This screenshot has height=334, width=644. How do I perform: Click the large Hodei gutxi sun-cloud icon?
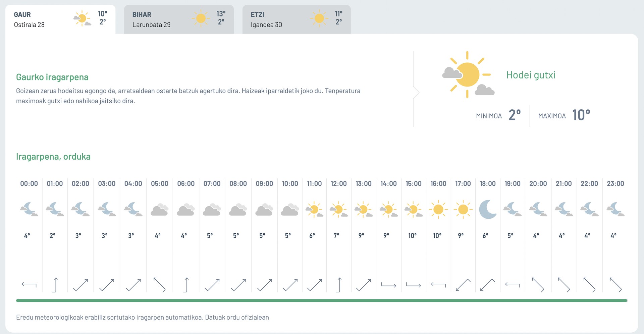pos(468,74)
